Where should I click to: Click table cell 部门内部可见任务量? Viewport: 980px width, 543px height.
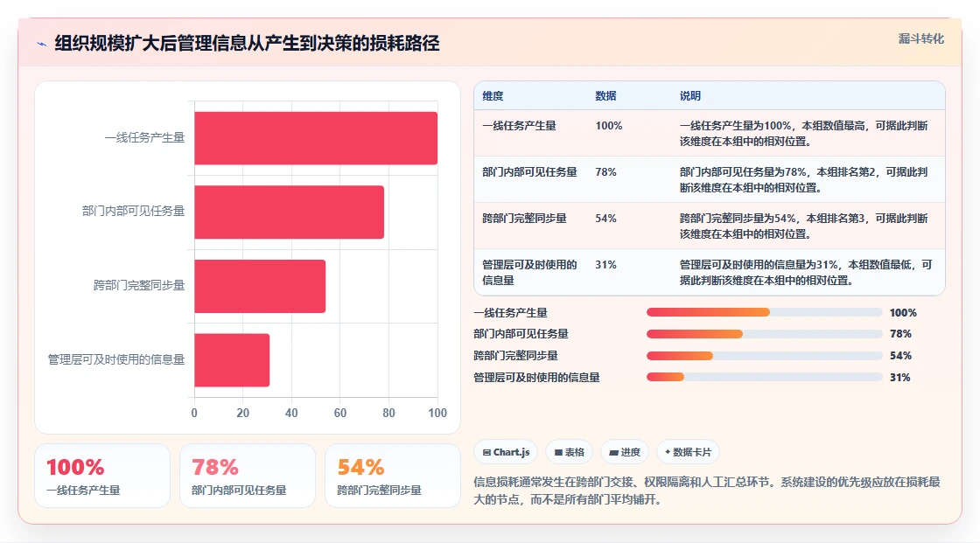[529, 172]
